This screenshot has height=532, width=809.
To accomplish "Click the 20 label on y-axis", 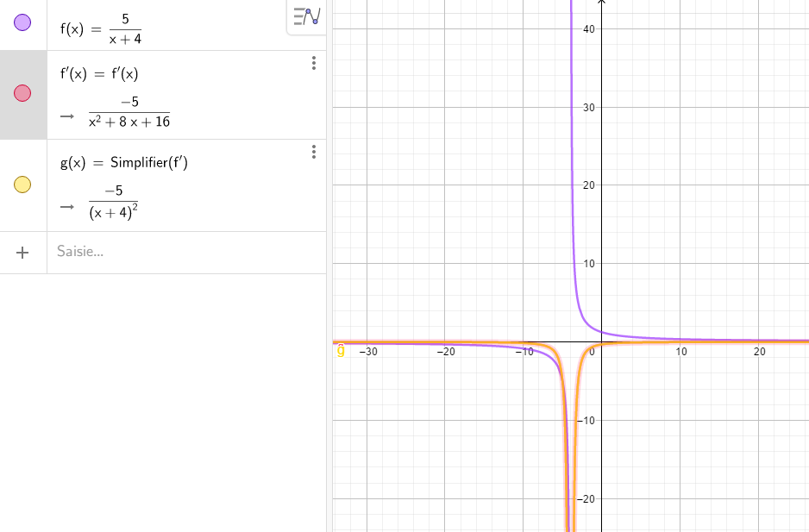I will [589, 185].
